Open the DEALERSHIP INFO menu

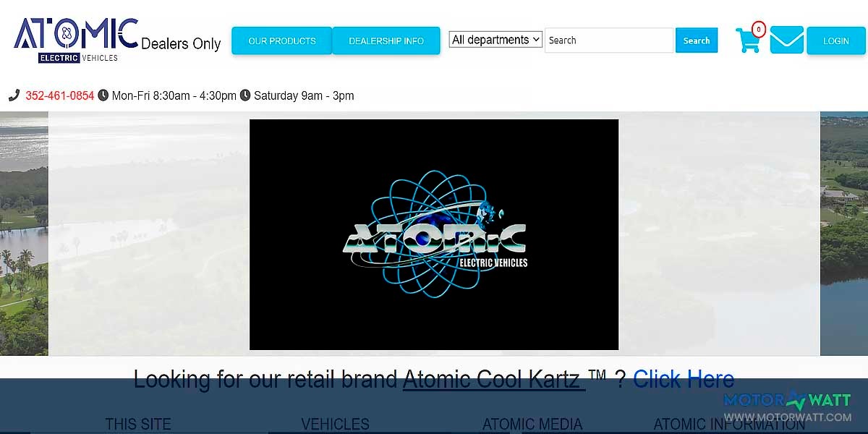coord(386,41)
